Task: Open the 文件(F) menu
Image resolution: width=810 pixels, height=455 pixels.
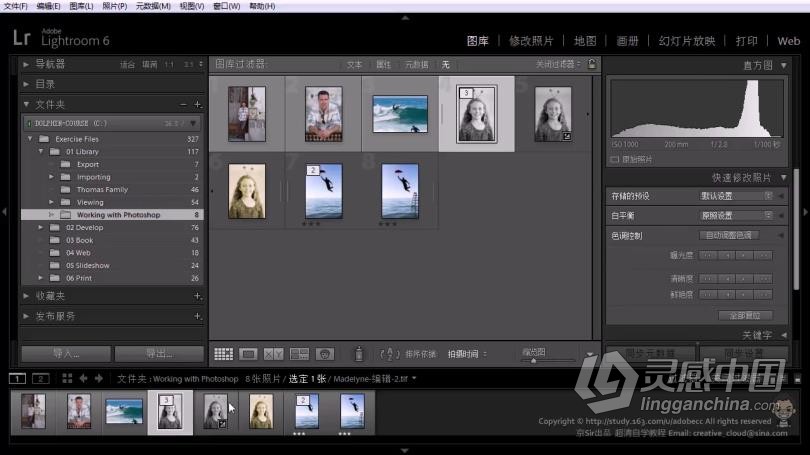Action: (15, 6)
